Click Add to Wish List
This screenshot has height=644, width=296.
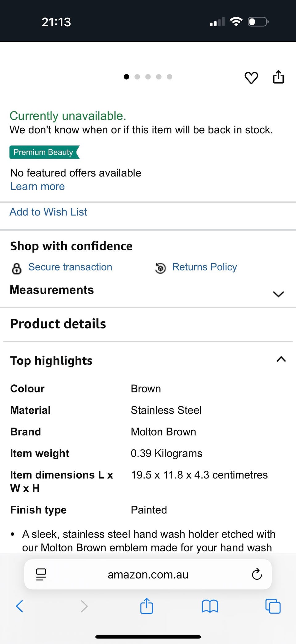click(48, 212)
